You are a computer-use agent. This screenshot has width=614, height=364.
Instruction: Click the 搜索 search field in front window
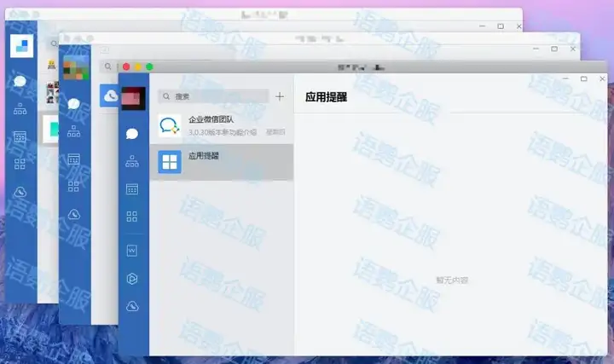(x=218, y=97)
